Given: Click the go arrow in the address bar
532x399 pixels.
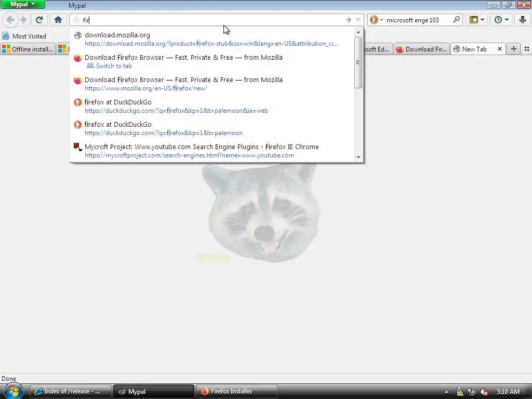Looking at the screenshot, I should coord(349,20).
